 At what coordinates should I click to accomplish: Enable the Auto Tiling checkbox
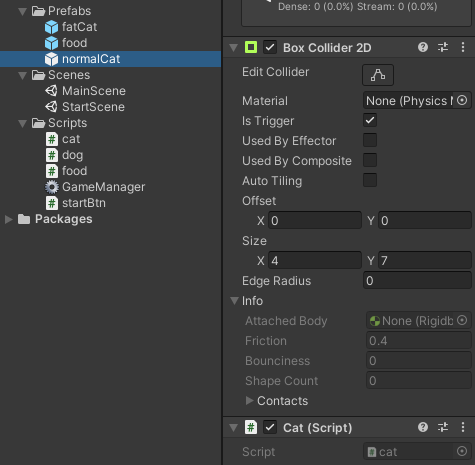pos(370,180)
